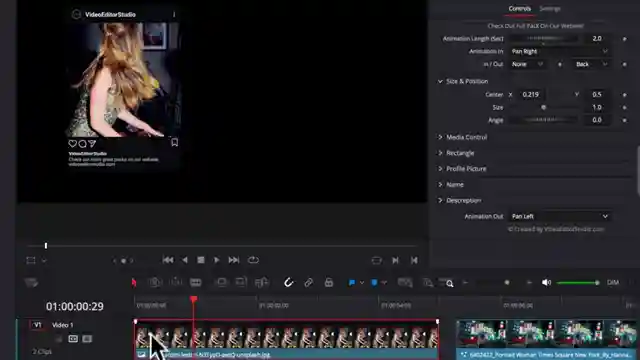
Task: Zoom in timeline with plus button
Action: tap(529, 282)
